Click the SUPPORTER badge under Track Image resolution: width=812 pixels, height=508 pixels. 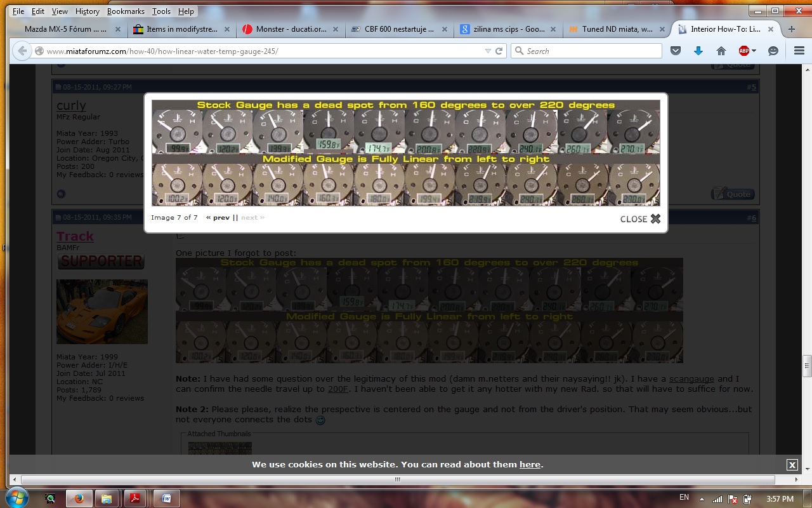[101, 260]
